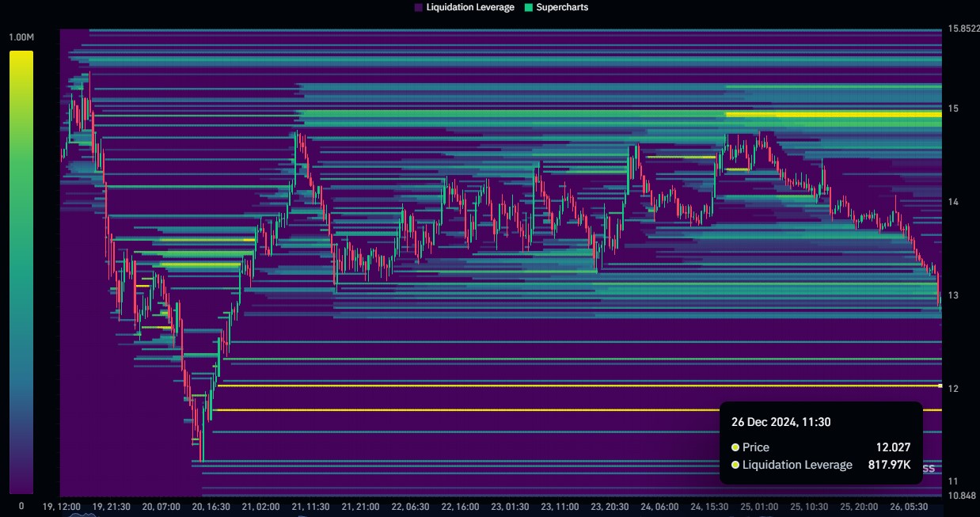Click the 10.848 value on the price axis

[962, 497]
